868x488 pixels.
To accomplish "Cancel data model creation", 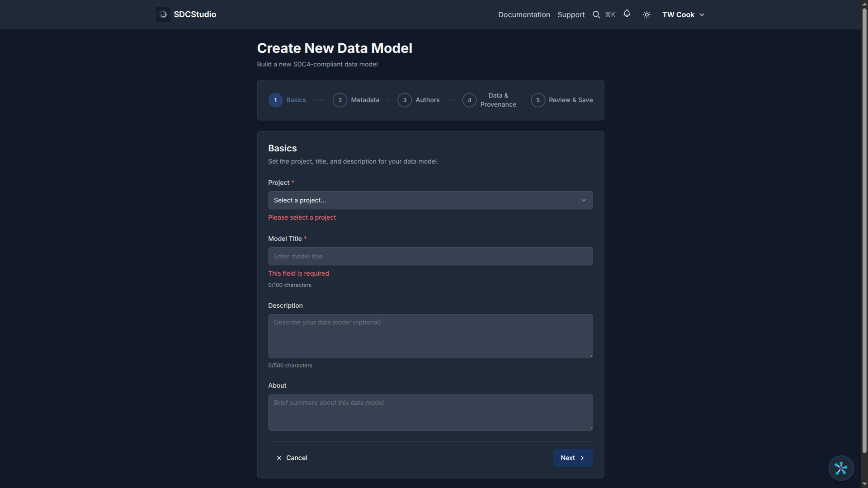I will tap(292, 458).
